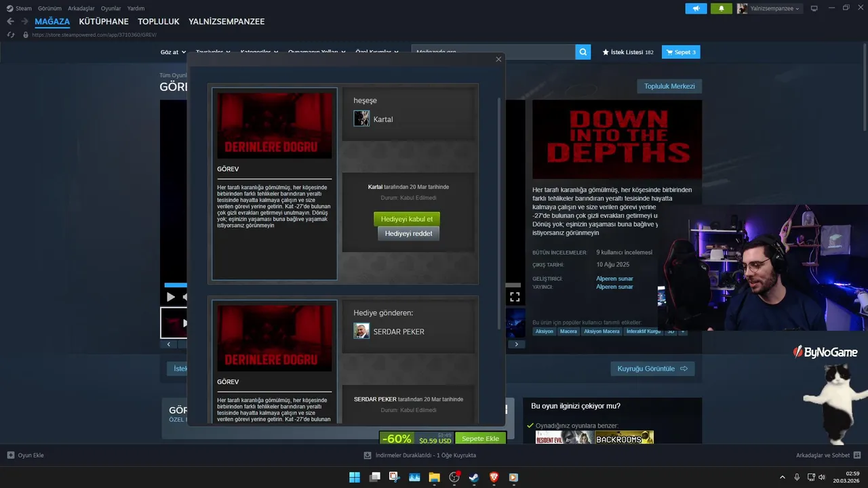The width and height of the screenshot is (868, 488).
Task: Click the gift dialog scrollbar
Action: tap(500, 213)
